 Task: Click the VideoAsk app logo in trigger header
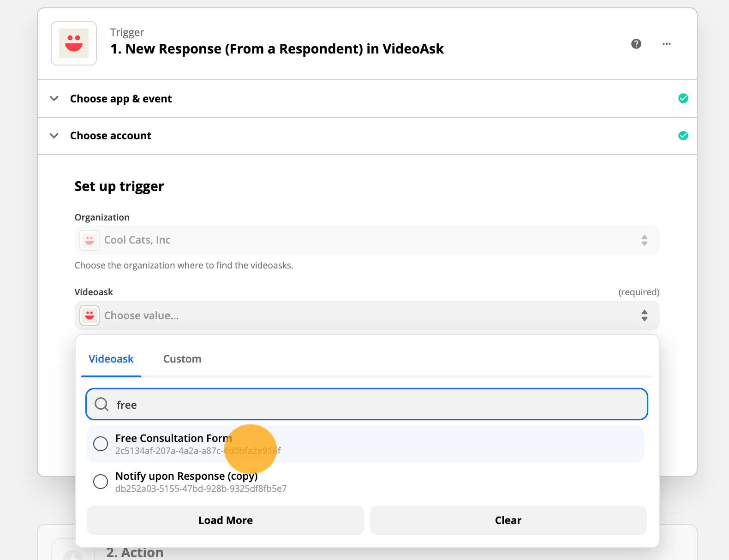coord(74,43)
